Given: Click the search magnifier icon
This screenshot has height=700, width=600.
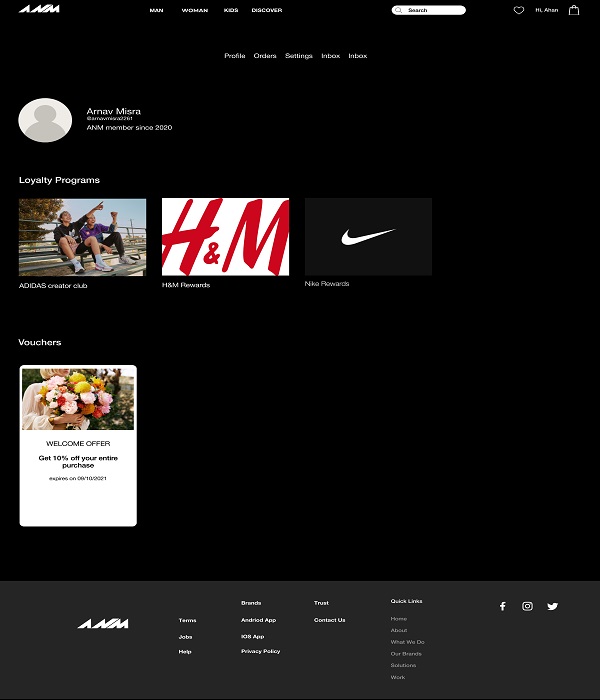Looking at the screenshot, I should [x=399, y=10].
